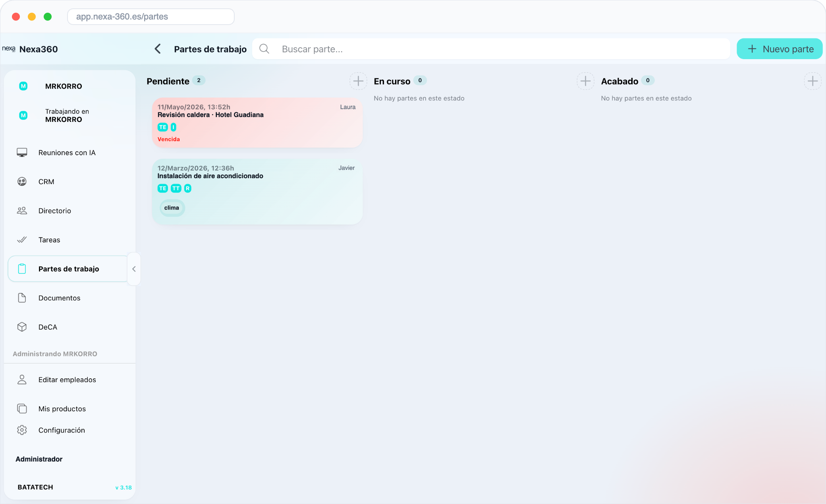Open the Revisión caldera Hotel Guadiana card

[x=257, y=123]
